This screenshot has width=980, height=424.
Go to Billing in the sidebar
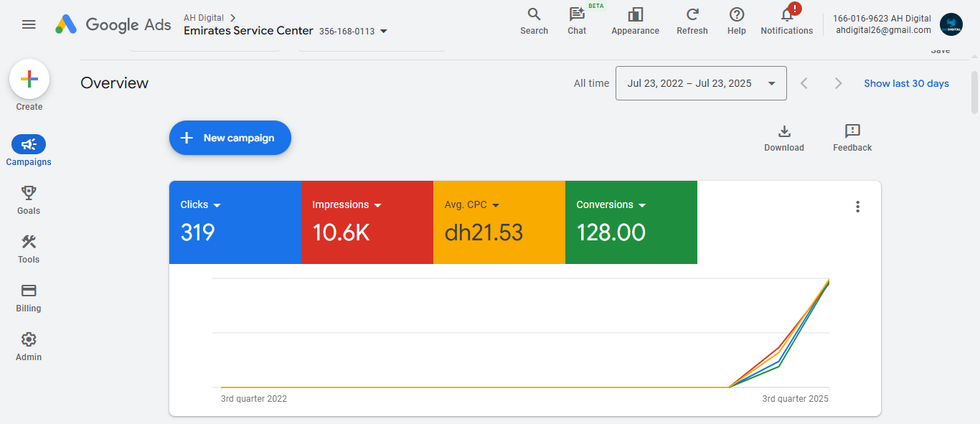click(x=29, y=297)
